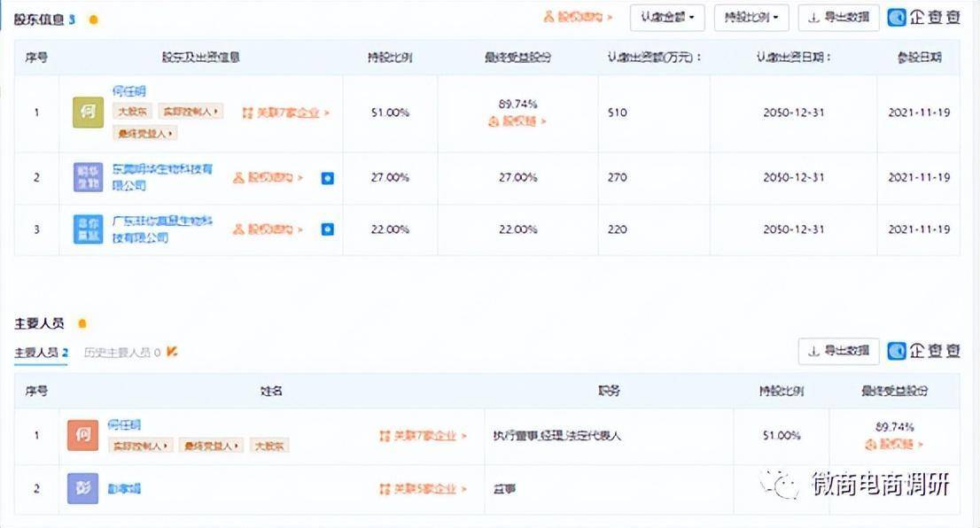The image size is (980, 528).
Task: Click the orange 何 avatar in key personnel
Action: pyautogui.click(x=82, y=435)
